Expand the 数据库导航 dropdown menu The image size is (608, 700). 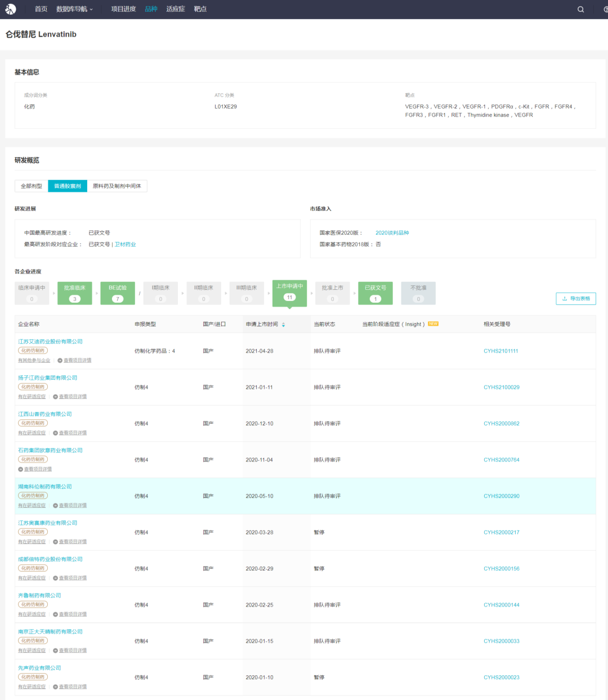point(74,9)
